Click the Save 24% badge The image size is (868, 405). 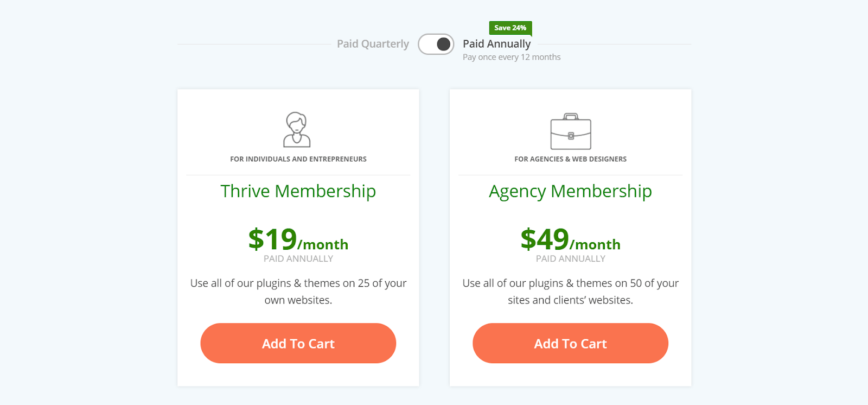point(510,28)
